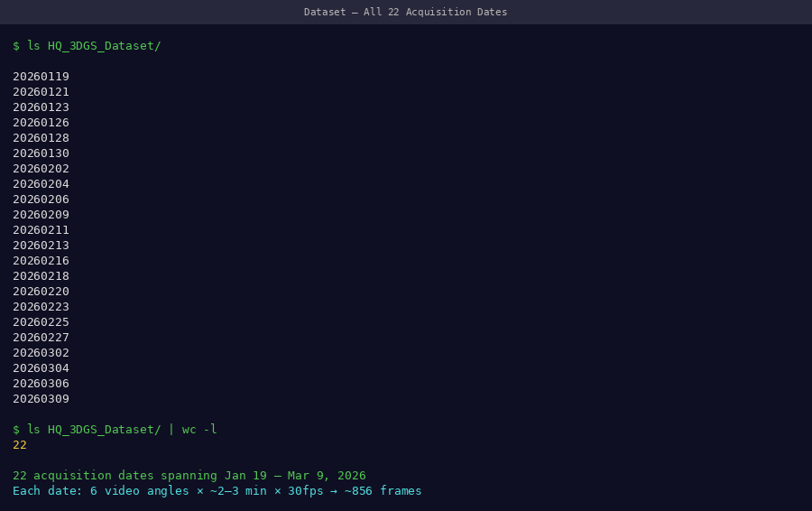Screen dimensions: 812x511
Task: Select directory entry 20260227
Action: point(41,338)
